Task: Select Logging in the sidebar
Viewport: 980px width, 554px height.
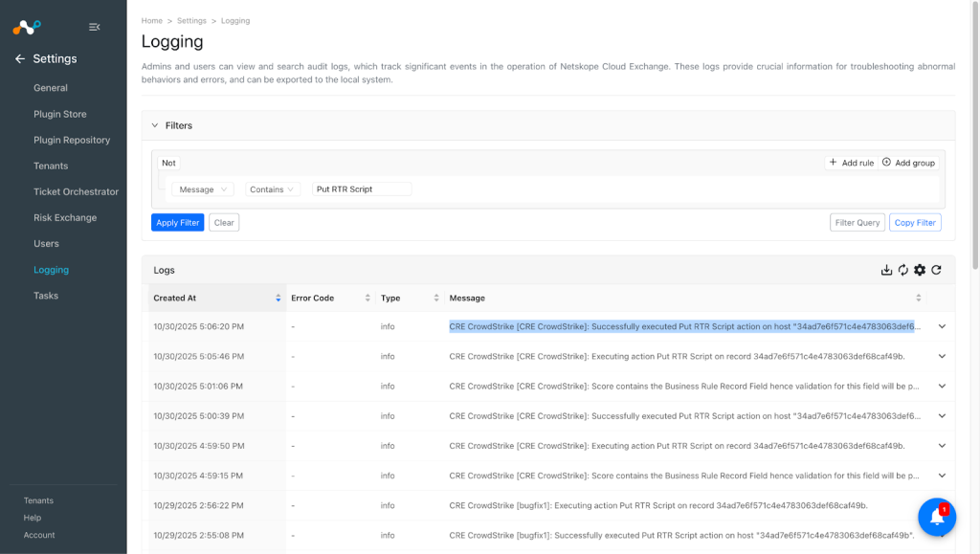Action: click(x=52, y=270)
